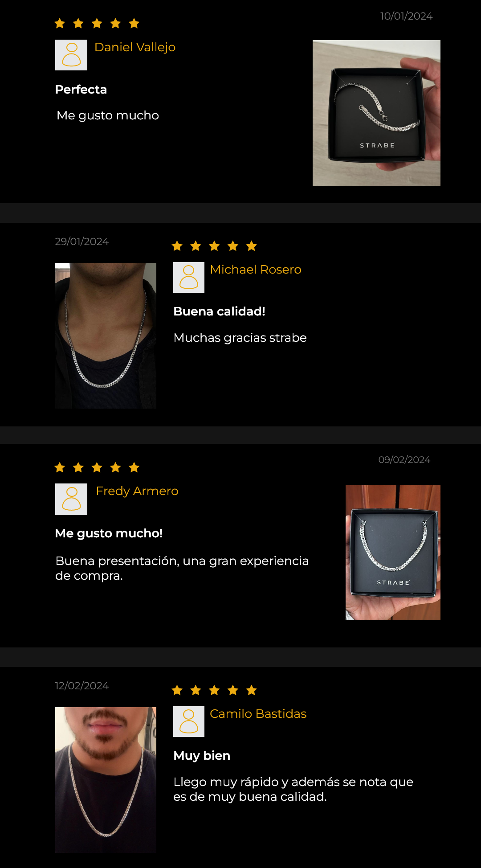481x868 pixels.
Task: Open Daniel Vallejo's bracelet box photo
Action: (x=376, y=113)
